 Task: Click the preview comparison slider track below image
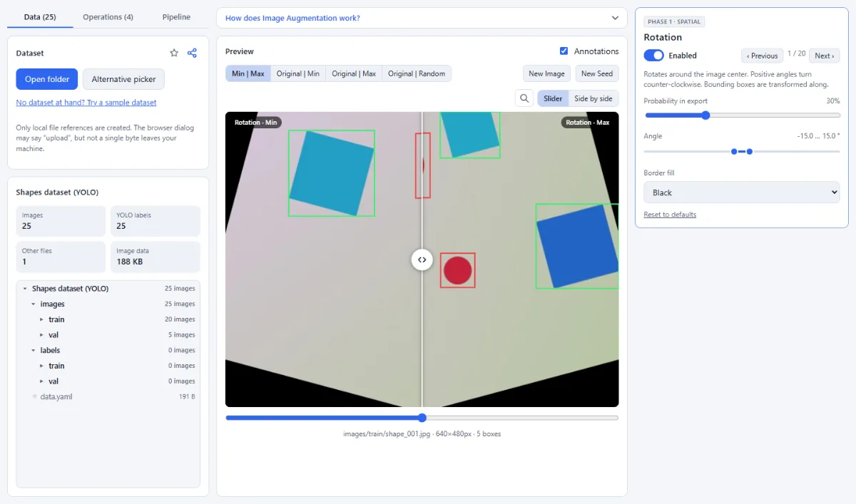pos(422,418)
